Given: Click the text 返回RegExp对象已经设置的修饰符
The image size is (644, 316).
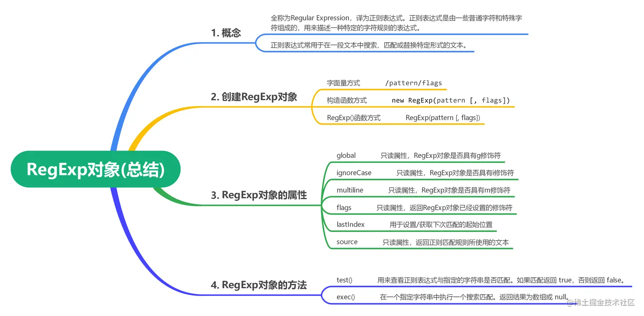Looking at the screenshot, I should pos(461,208).
